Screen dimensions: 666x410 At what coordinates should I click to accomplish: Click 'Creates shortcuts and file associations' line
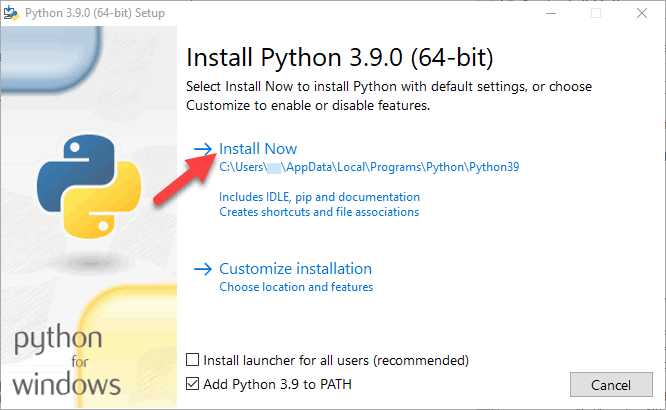tap(319, 212)
